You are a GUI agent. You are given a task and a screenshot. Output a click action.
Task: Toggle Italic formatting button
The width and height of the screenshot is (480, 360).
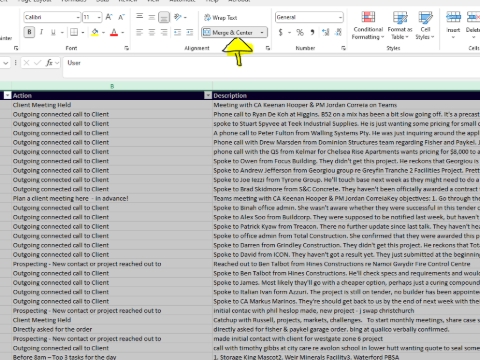point(41,32)
